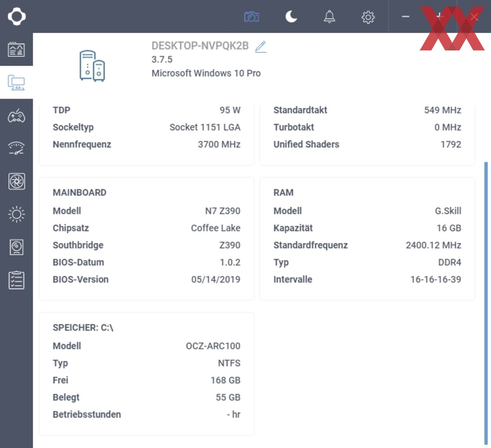
Task: Click the drive model OCZ-ARC100
Action: (213, 346)
